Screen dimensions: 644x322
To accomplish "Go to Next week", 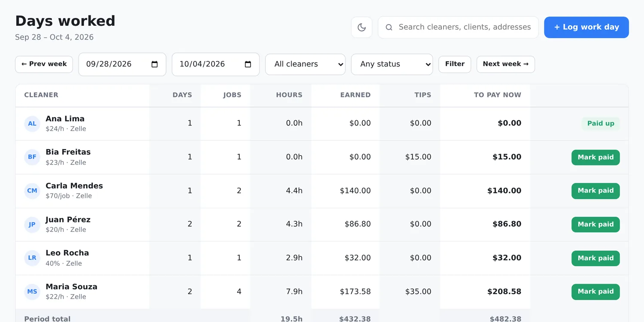I will [506, 64].
